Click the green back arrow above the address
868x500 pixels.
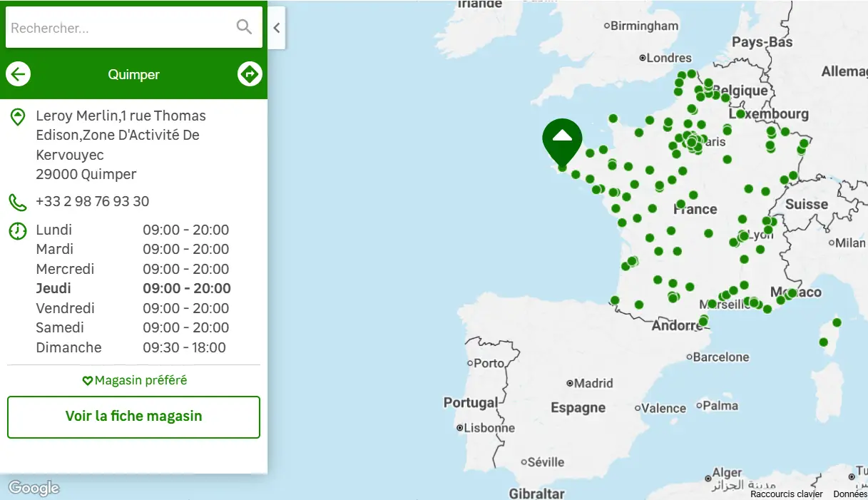pos(18,73)
